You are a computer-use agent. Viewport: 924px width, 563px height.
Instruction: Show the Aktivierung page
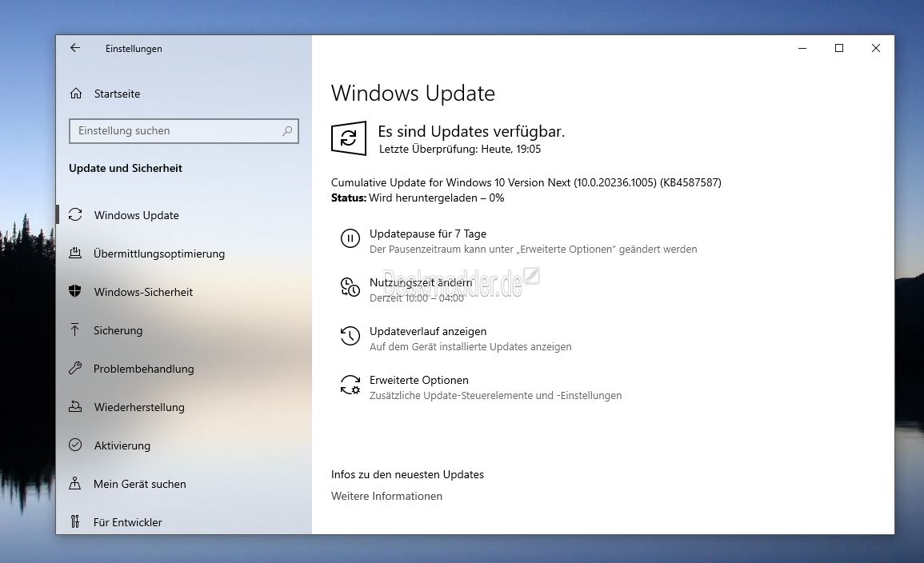pos(122,445)
